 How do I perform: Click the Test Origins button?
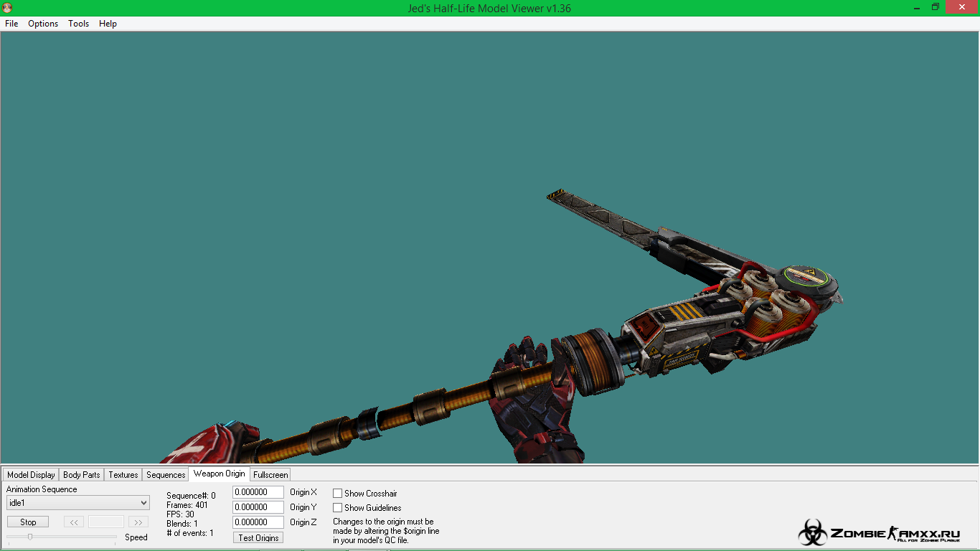click(x=258, y=538)
